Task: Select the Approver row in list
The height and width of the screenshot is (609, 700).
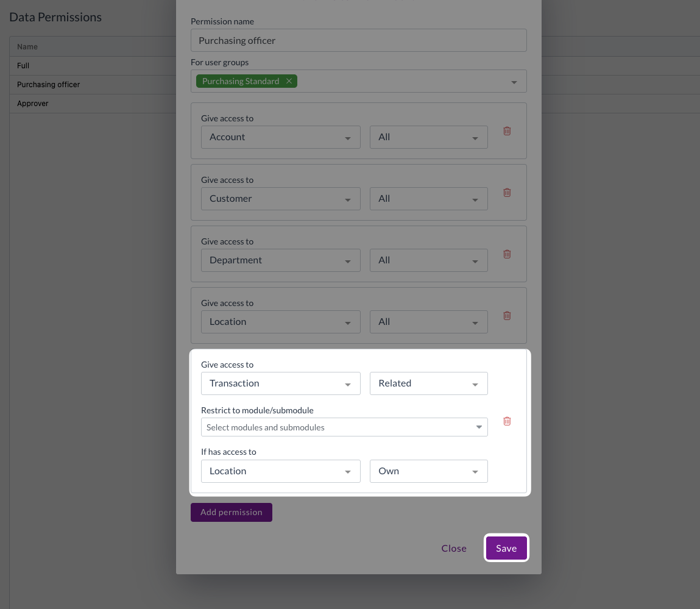Action: tap(33, 104)
